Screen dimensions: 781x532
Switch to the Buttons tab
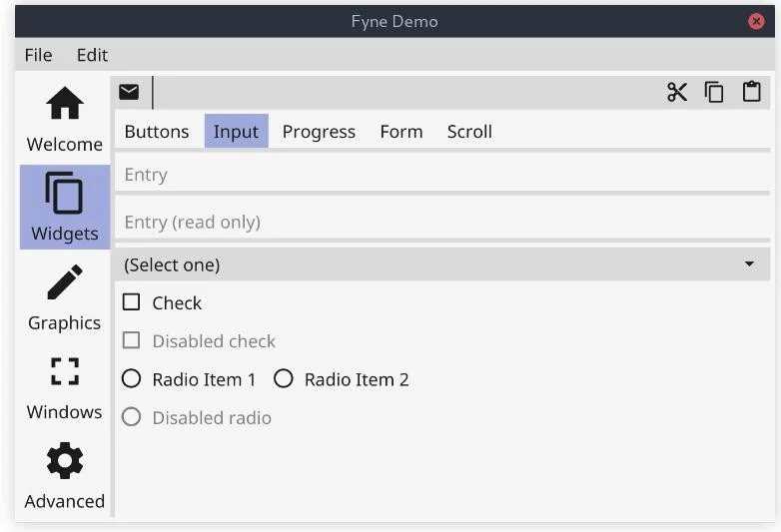[157, 132]
